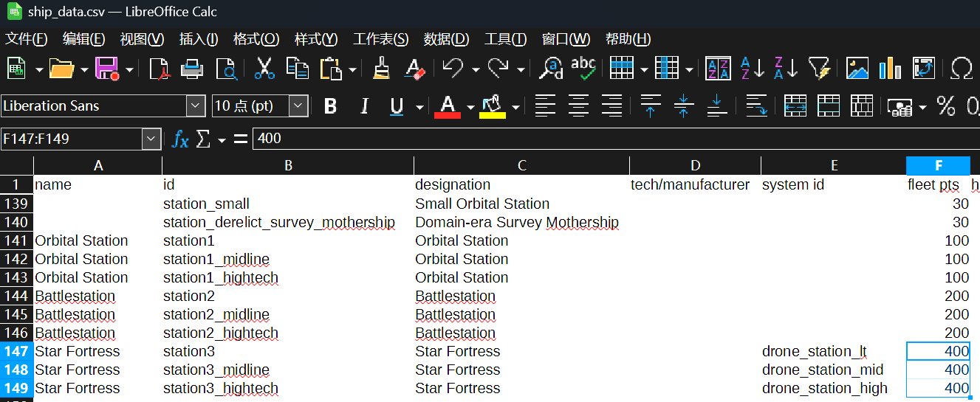Open the 格式(O) menu
The width and height of the screenshot is (980, 402).
point(256,39)
